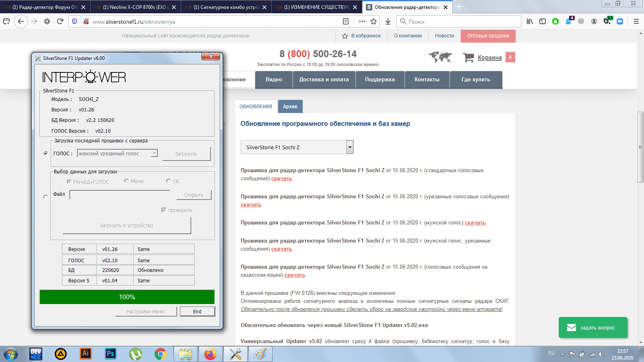
Task: Click the Загрузить в устройство button
Action: tap(127, 226)
